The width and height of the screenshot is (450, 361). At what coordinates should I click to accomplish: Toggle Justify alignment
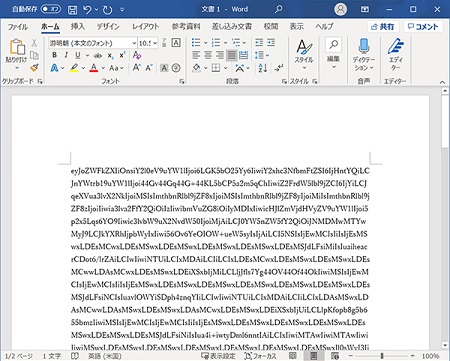tap(232, 55)
